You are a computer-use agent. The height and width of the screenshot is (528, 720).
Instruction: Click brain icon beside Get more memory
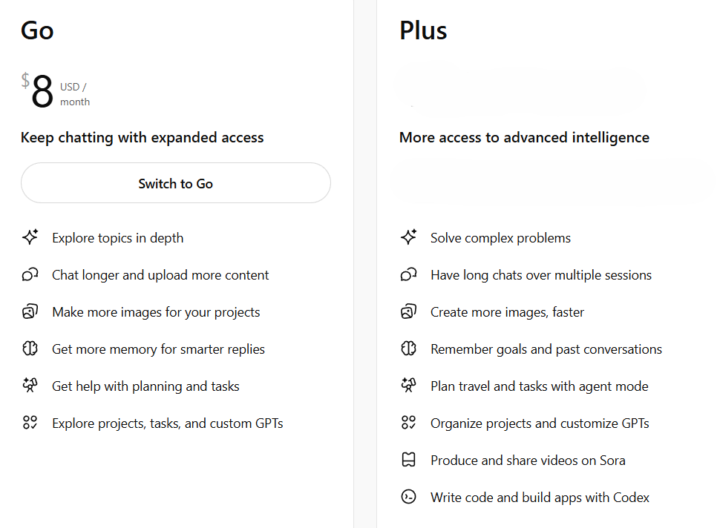pos(30,349)
